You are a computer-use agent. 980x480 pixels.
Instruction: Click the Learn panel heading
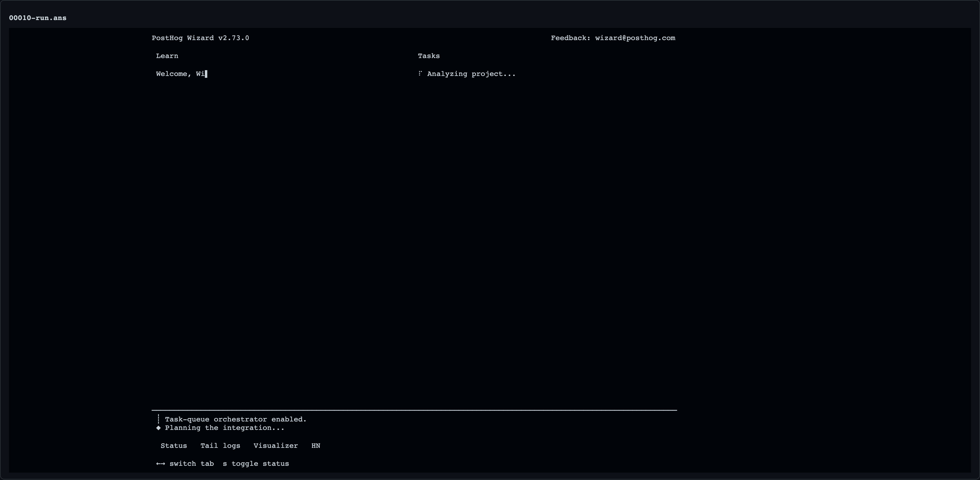pyautogui.click(x=167, y=56)
